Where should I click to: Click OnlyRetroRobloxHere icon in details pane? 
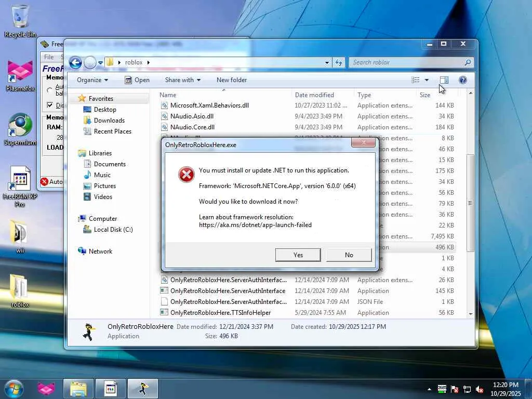click(x=88, y=331)
